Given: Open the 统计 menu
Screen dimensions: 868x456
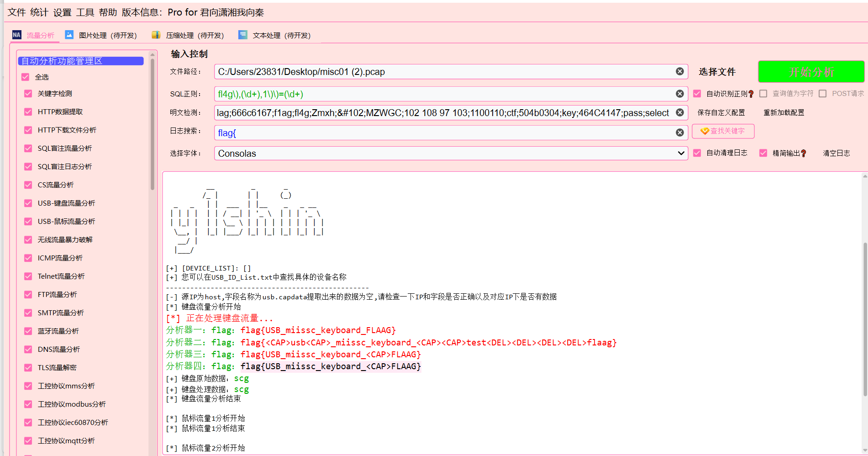Looking at the screenshot, I should tap(39, 12).
